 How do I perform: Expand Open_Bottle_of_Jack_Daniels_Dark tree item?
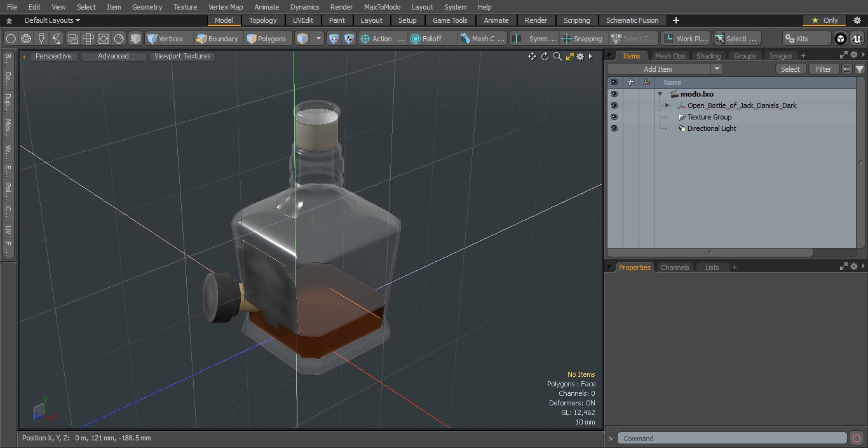(x=667, y=105)
